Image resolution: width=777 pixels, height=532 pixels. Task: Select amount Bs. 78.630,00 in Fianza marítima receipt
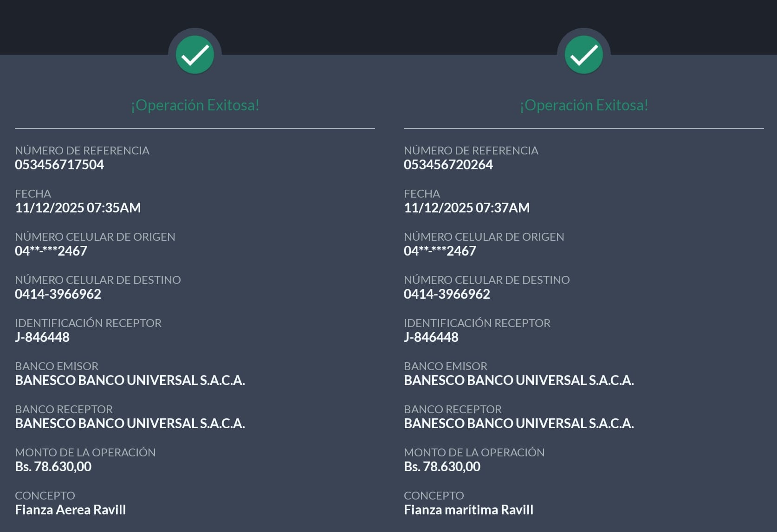tap(442, 467)
